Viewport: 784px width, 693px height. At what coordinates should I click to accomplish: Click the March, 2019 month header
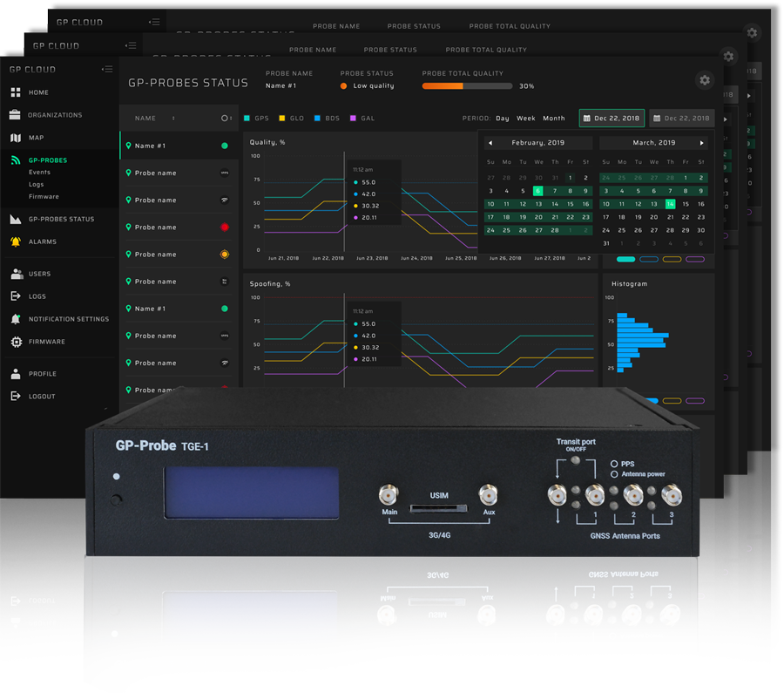[x=654, y=143]
